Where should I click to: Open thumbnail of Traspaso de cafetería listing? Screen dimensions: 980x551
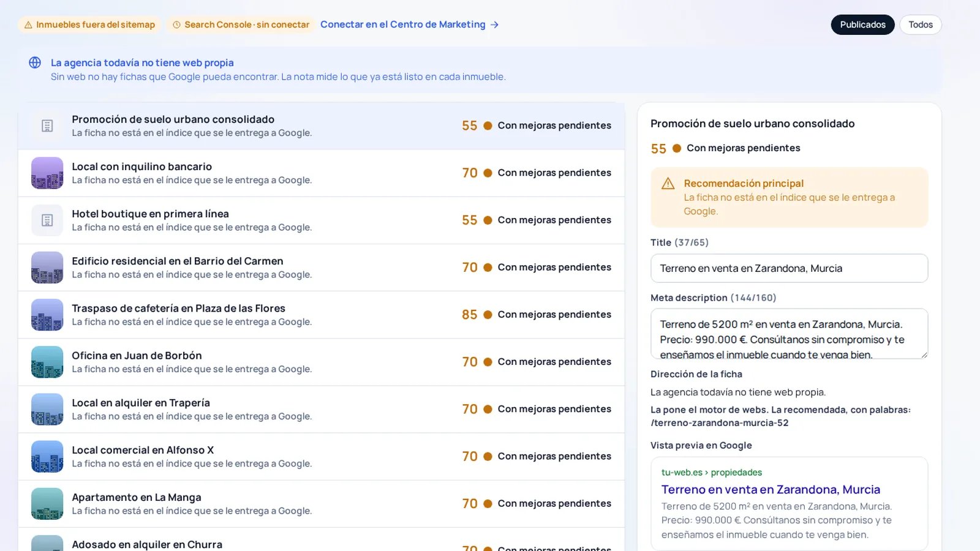pyautogui.click(x=47, y=315)
